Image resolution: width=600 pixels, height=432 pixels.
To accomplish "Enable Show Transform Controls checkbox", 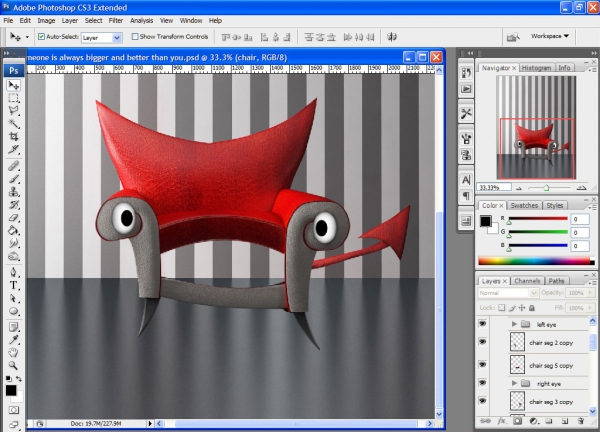I will [x=135, y=37].
